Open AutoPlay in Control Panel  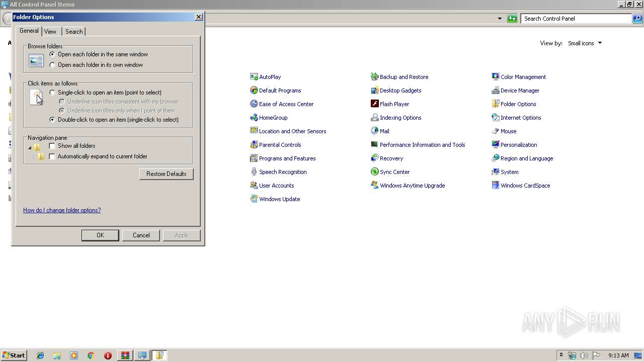265,77
